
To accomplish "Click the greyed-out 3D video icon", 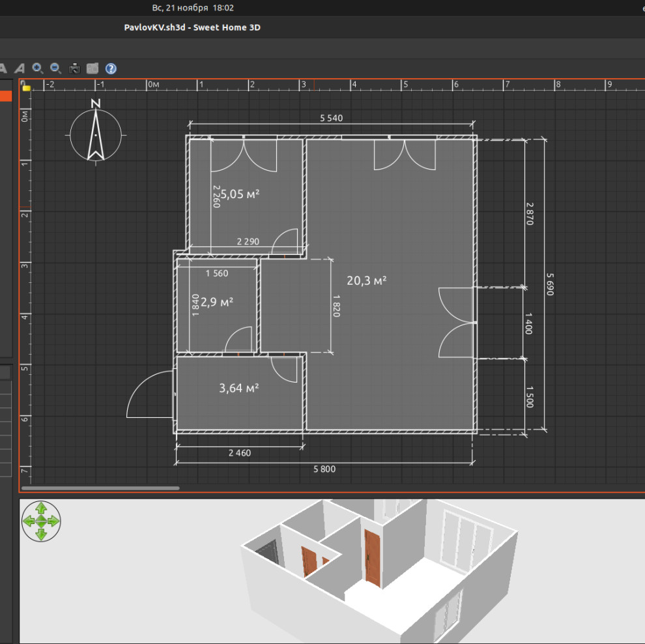I will coord(93,68).
